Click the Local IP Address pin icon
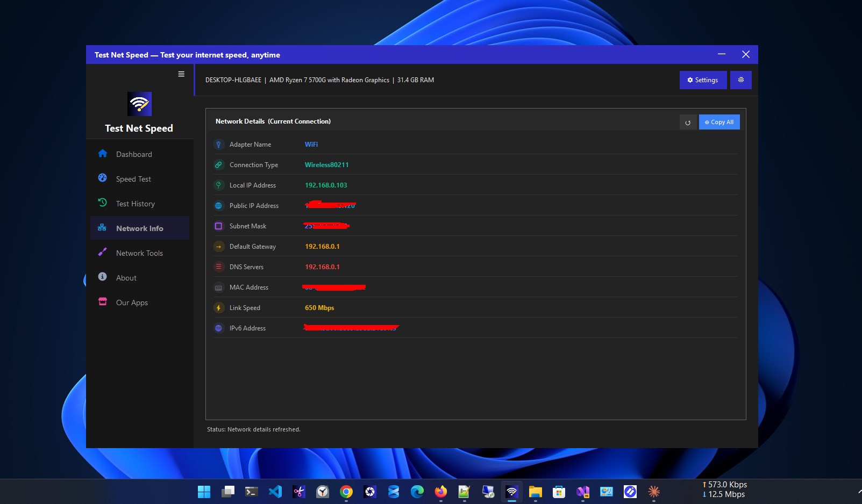Screen dimensions: 862x504 coord(218,185)
